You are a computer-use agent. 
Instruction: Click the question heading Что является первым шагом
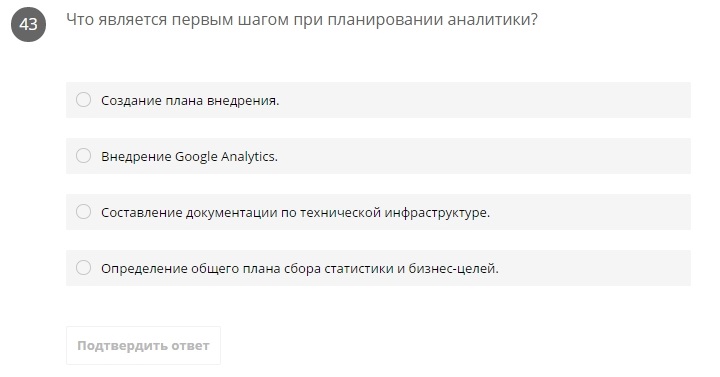pos(302,20)
